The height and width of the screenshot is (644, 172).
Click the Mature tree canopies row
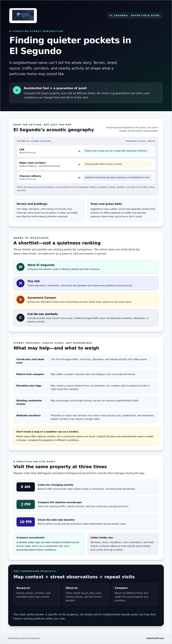tap(86, 374)
